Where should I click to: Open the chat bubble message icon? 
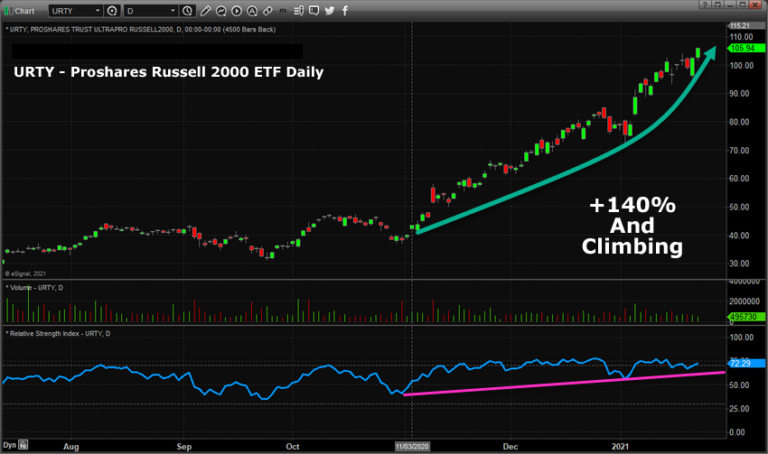pos(314,11)
